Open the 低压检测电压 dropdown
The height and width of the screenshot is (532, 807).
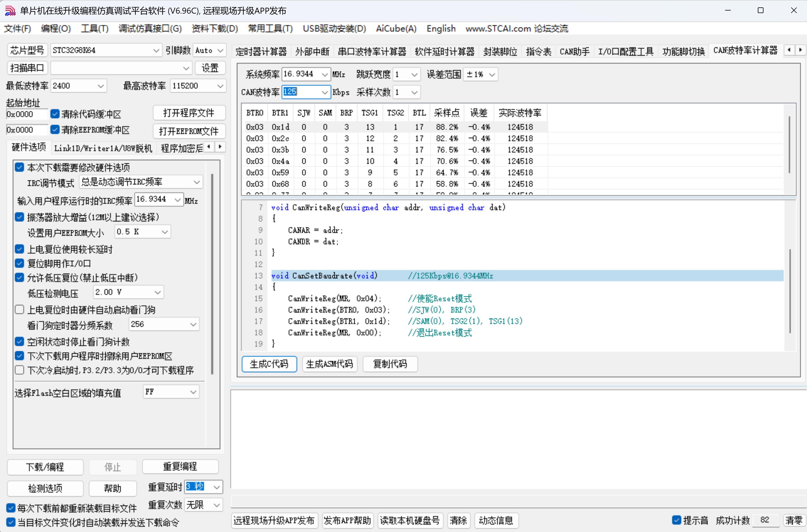tap(157, 292)
